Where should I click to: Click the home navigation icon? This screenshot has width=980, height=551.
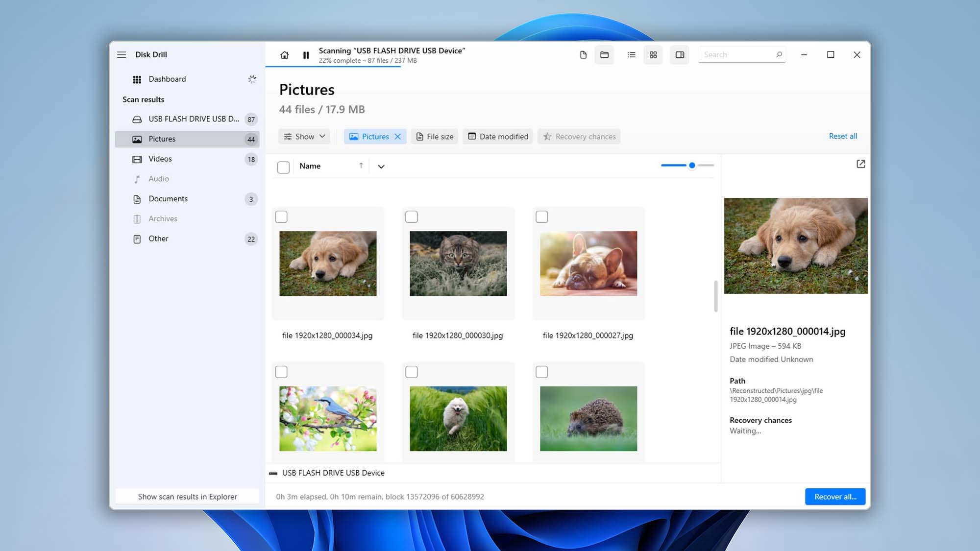[x=284, y=54]
